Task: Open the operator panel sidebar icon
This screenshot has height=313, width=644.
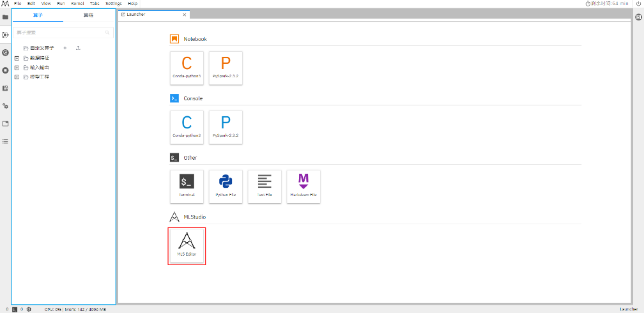Action: (x=5, y=35)
